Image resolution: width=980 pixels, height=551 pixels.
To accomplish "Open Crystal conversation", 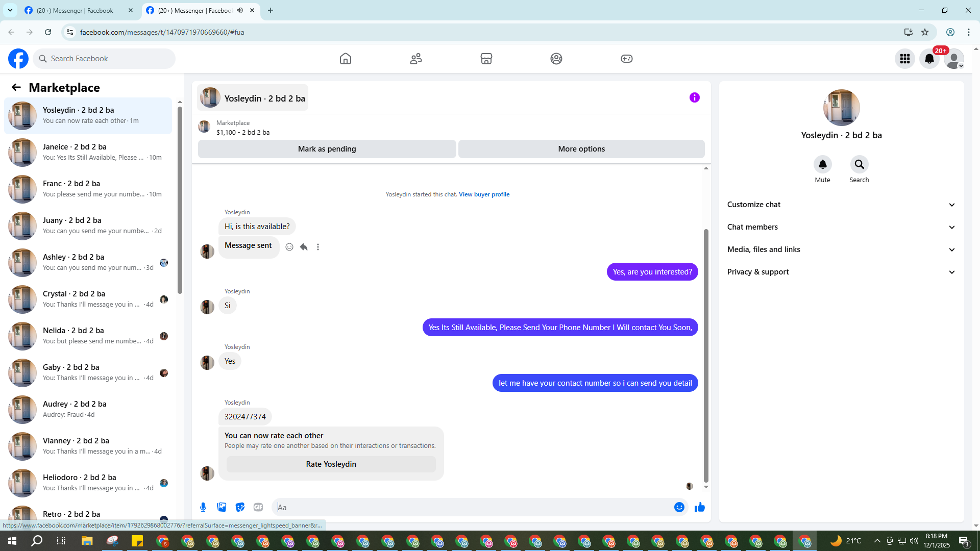I will pos(88,299).
